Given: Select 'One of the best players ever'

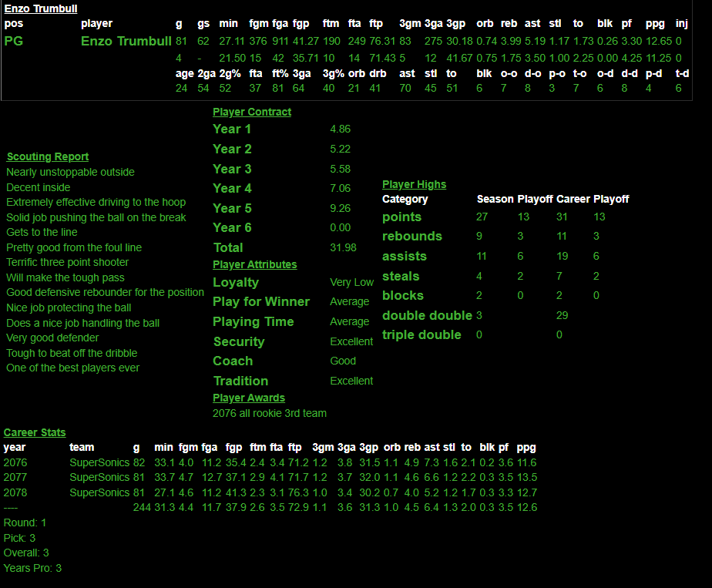Looking at the screenshot, I should pos(72,368).
